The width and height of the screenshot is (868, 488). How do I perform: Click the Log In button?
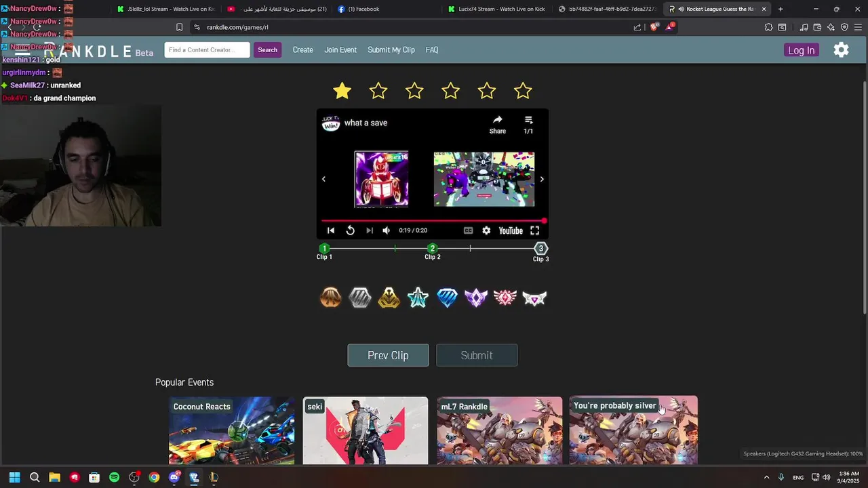[801, 50]
